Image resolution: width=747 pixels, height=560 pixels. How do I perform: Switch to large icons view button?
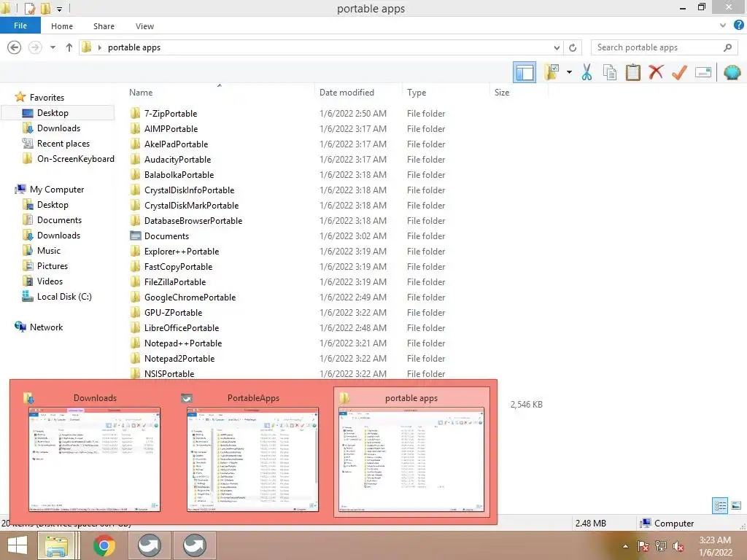[736, 505]
